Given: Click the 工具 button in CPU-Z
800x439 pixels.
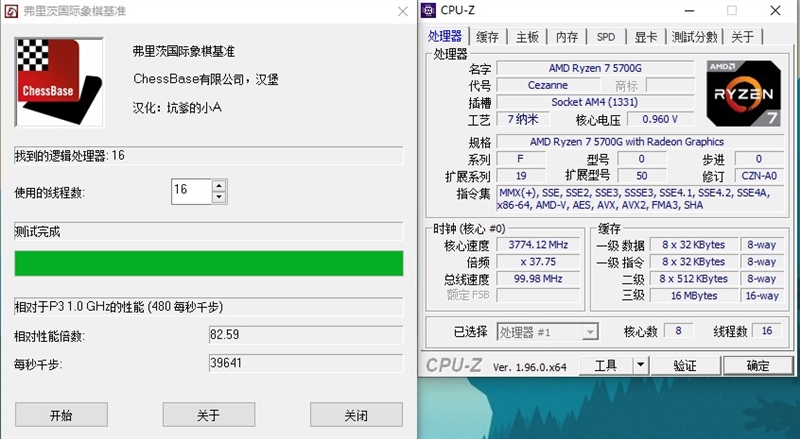Looking at the screenshot, I should [606, 365].
